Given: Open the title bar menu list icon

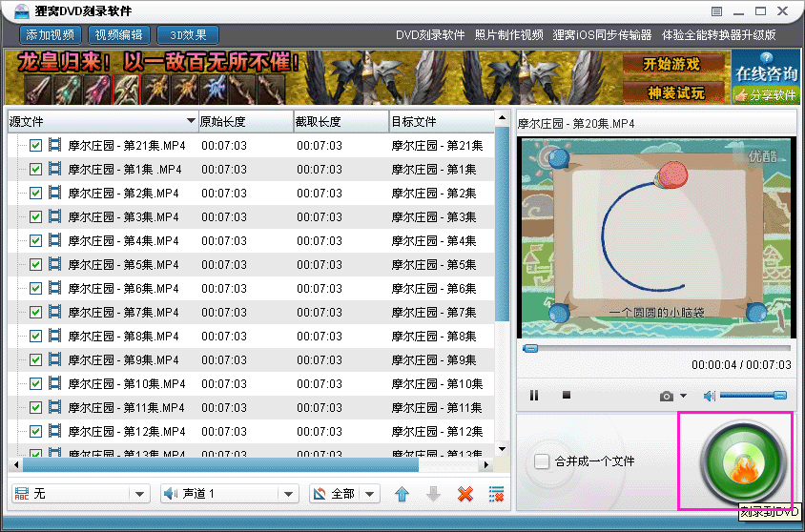Looking at the screenshot, I should click(716, 11).
